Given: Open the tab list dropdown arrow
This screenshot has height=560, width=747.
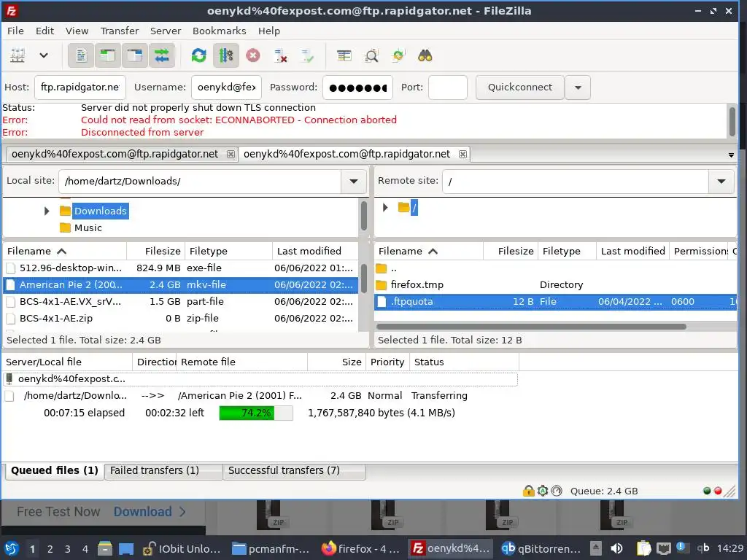Looking at the screenshot, I should point(731,155).
